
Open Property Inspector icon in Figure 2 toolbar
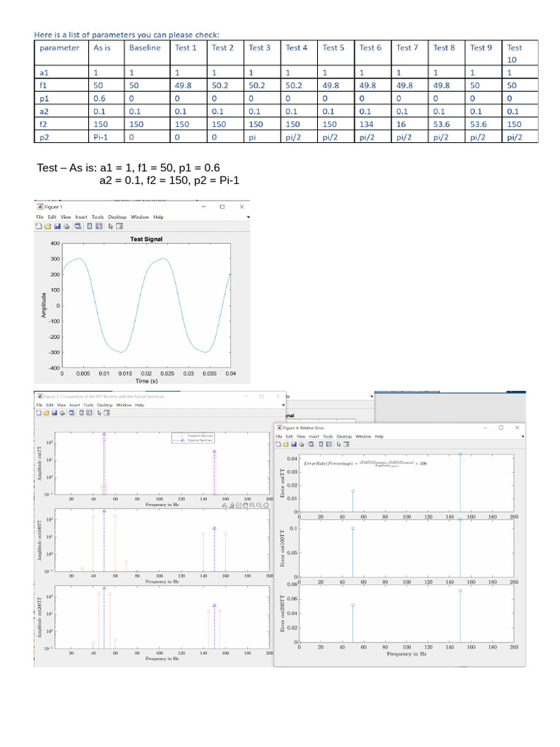[x=106, y=413]
